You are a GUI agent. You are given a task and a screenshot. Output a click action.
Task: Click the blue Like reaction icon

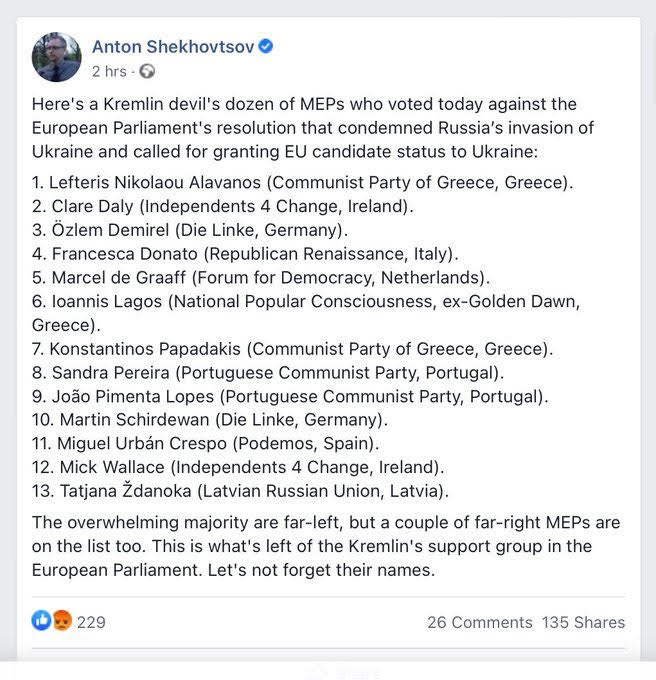tap(41, 621)
